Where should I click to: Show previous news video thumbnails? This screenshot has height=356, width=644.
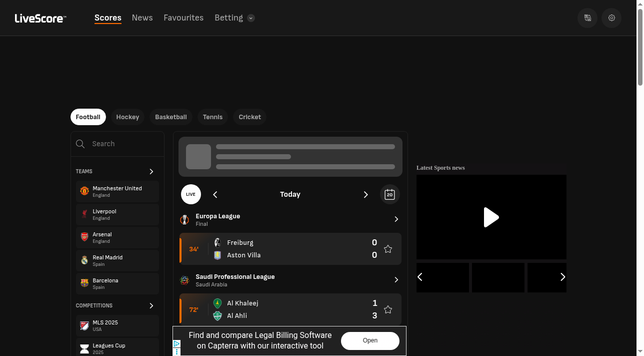coord(420,277)
